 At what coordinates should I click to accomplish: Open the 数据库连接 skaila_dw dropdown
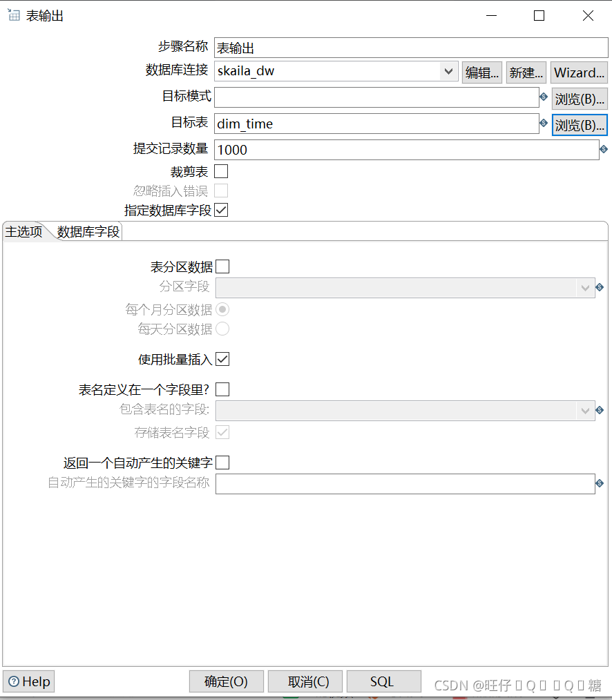click(448, 71)
